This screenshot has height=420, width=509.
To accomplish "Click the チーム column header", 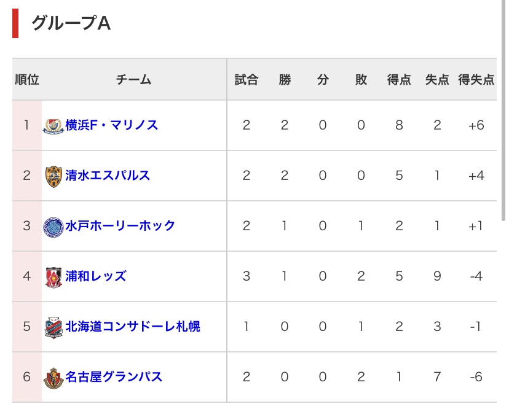I will tap(134, 79).
